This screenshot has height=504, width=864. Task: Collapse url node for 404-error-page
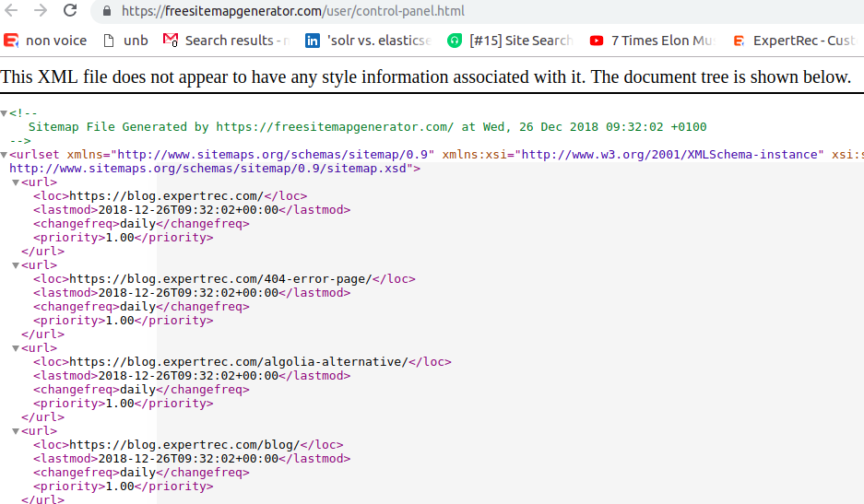point(16,265)
